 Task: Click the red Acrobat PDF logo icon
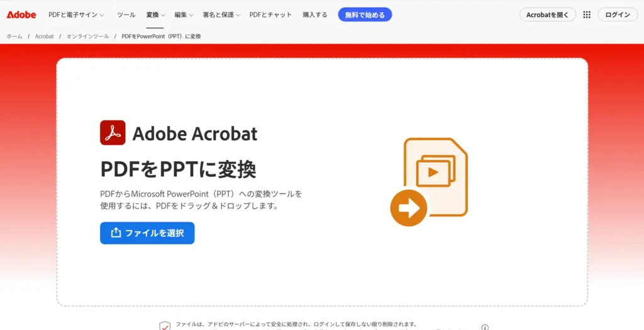[x=113, y=133]
